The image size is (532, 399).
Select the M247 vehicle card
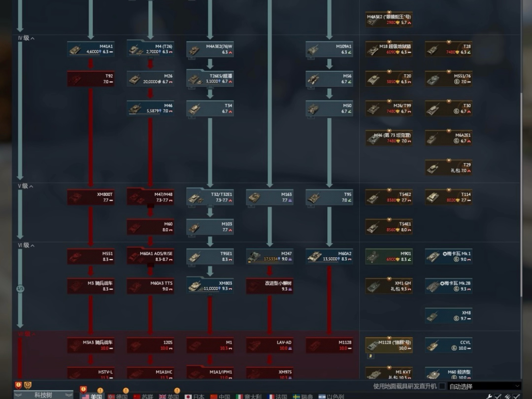[x=269, y=256]
